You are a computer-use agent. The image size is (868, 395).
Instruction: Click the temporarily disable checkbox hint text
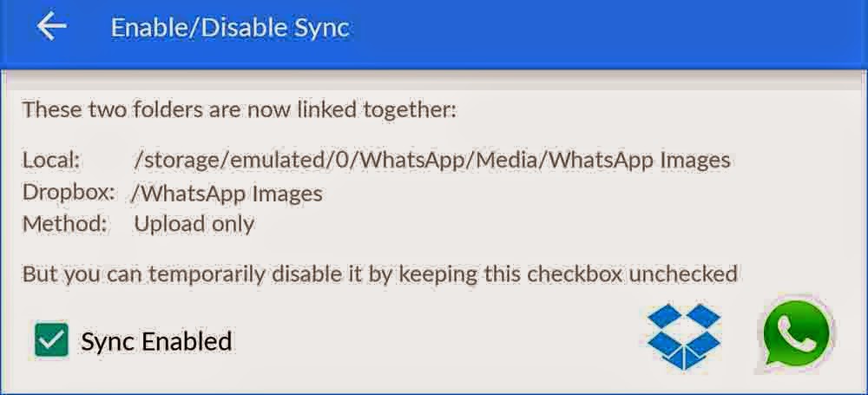pyautogui.click(x=380, y=273)
